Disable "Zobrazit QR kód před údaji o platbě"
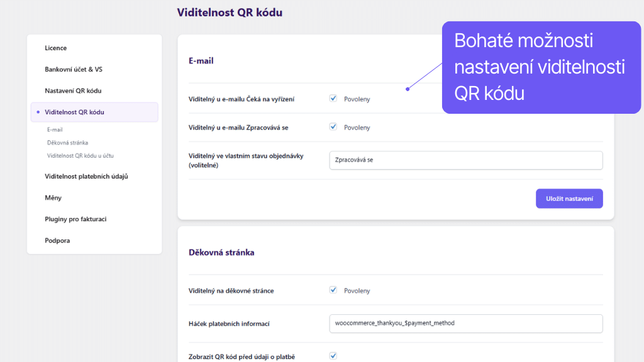644x362 pixels. [333, 356]
